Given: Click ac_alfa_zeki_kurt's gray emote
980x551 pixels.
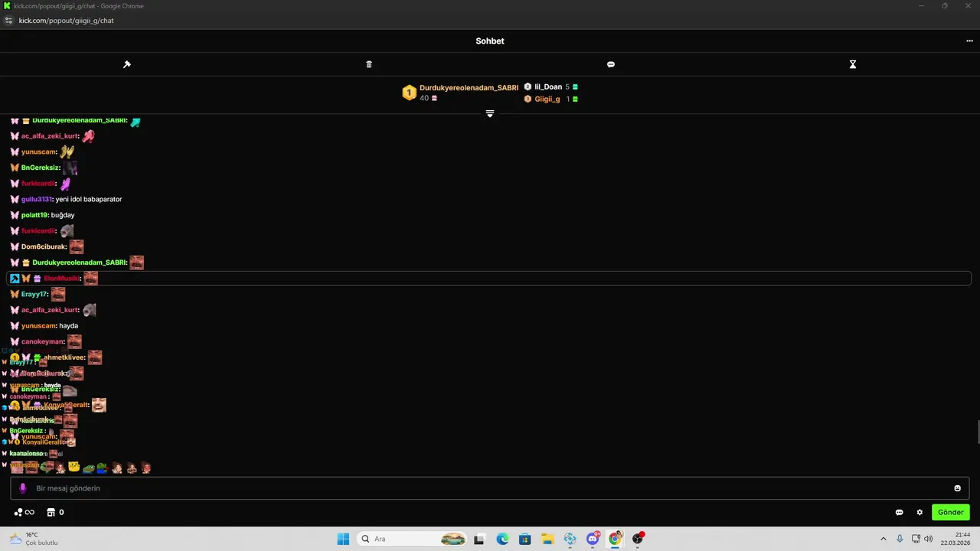Looking at the screenshot, I should [90, 310].
